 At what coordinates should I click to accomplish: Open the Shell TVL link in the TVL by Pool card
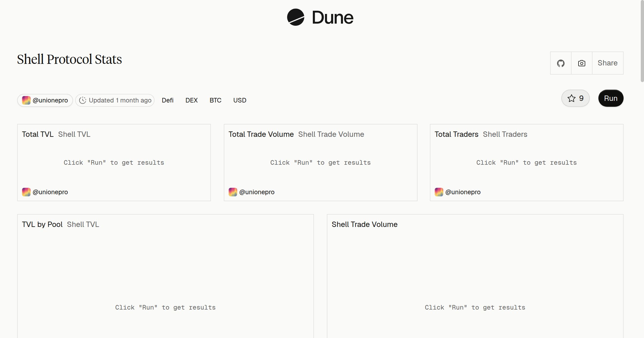click(x=83, y=225)
